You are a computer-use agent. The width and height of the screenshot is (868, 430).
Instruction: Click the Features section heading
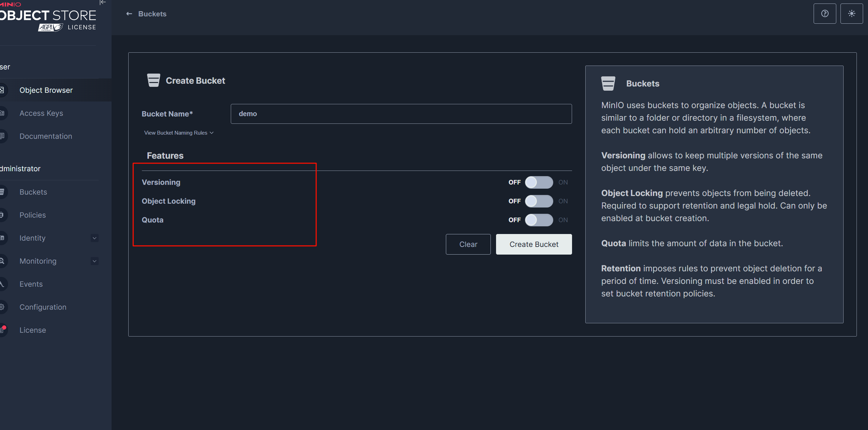[165, 156]
